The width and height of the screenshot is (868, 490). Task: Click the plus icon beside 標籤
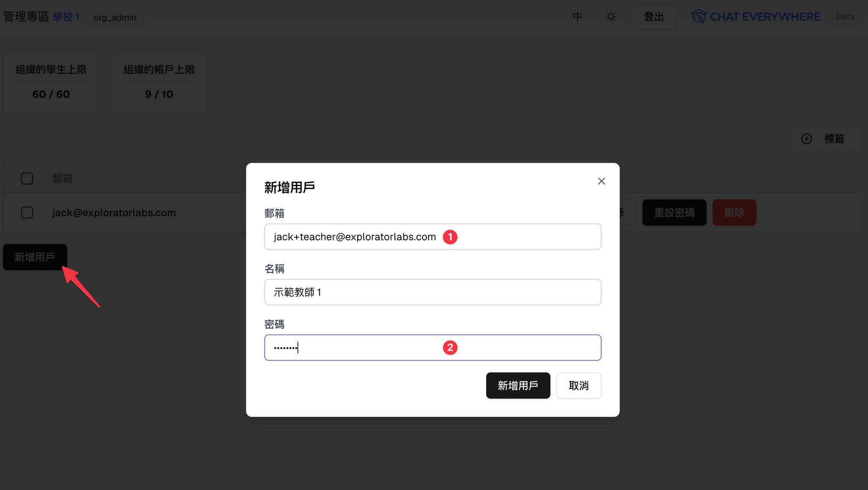tap(807, 139)
